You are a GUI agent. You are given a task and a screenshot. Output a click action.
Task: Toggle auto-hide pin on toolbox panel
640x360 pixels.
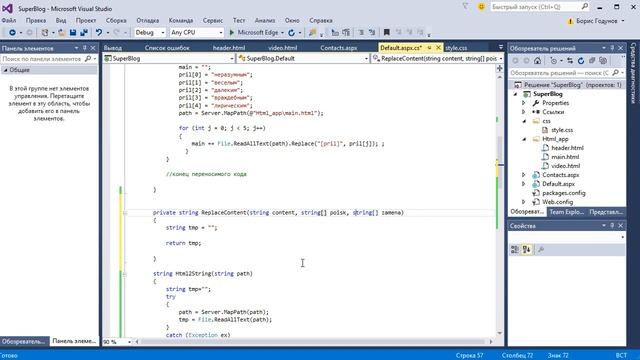coord(84,48)
